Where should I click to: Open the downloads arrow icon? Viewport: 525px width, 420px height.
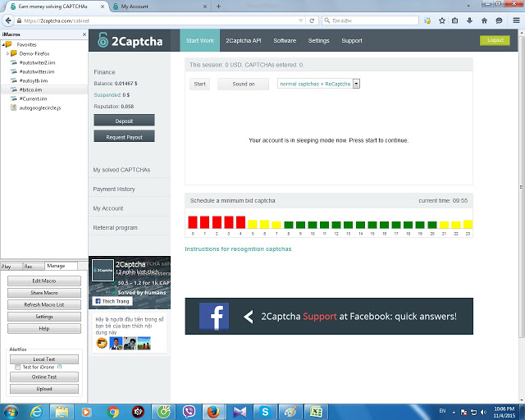469,21
